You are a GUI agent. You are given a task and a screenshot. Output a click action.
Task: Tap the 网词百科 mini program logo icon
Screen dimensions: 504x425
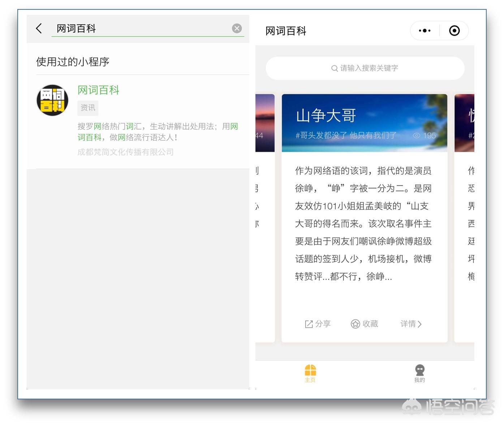(x=52, y=100)
